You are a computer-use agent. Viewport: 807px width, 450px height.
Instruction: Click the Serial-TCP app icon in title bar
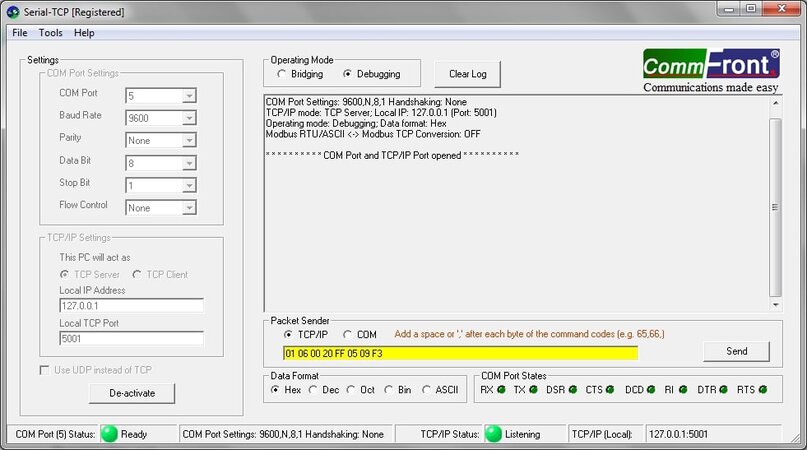click(13, 12)
